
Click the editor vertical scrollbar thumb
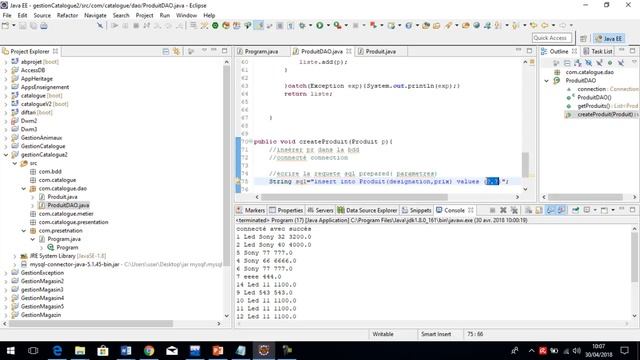(x=525, y=164)
